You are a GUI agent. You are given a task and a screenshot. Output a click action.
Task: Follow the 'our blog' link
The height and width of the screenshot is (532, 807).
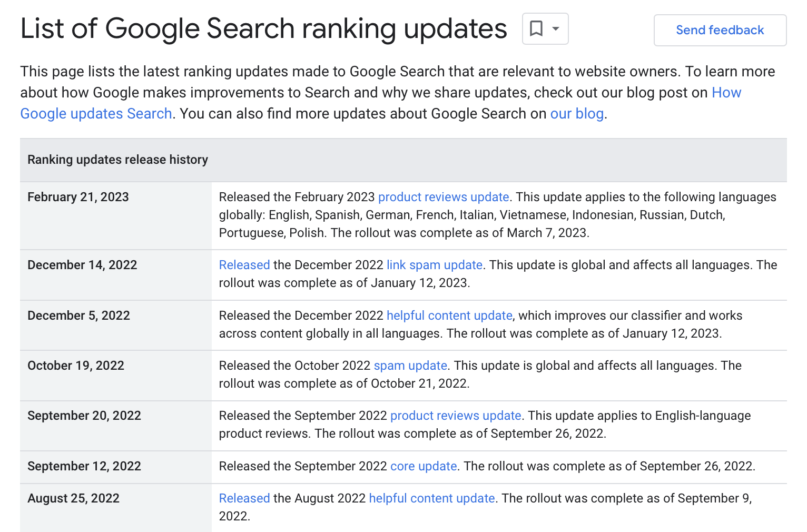click(577, 113)
